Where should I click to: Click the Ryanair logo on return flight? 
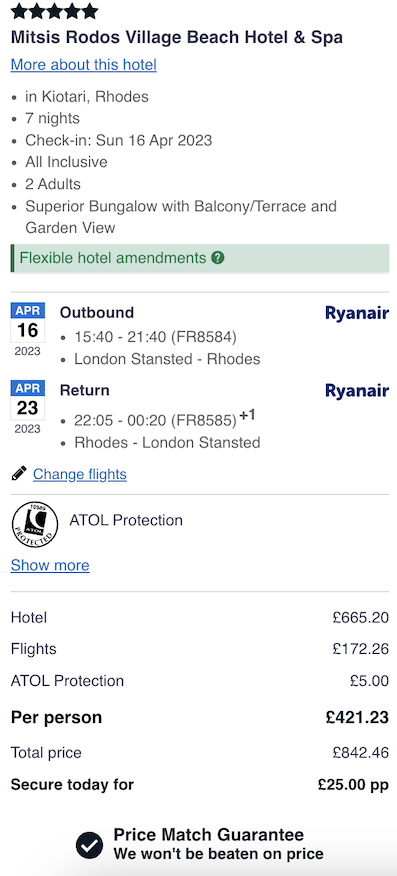click(357, 391)
